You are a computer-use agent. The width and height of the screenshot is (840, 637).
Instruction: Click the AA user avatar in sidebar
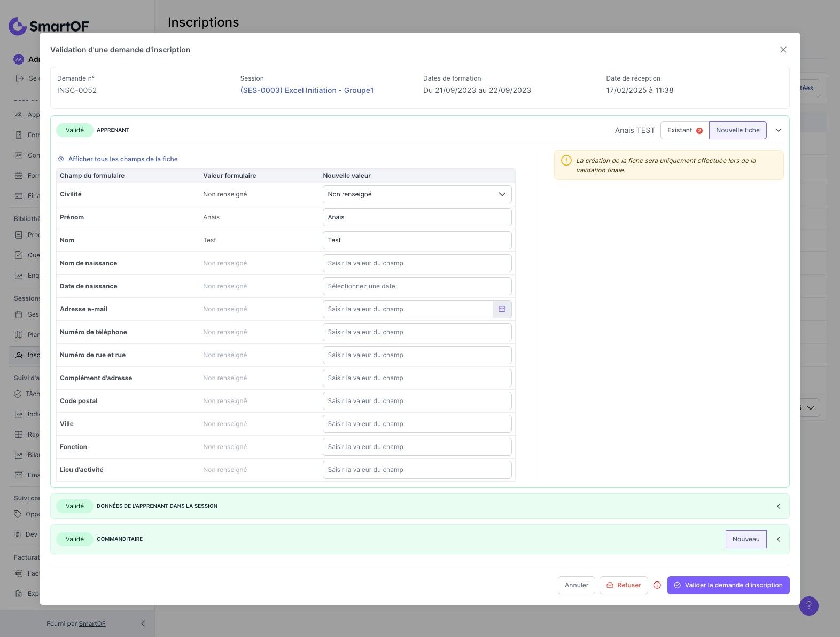pyautogui.click(x=19, y=59)
